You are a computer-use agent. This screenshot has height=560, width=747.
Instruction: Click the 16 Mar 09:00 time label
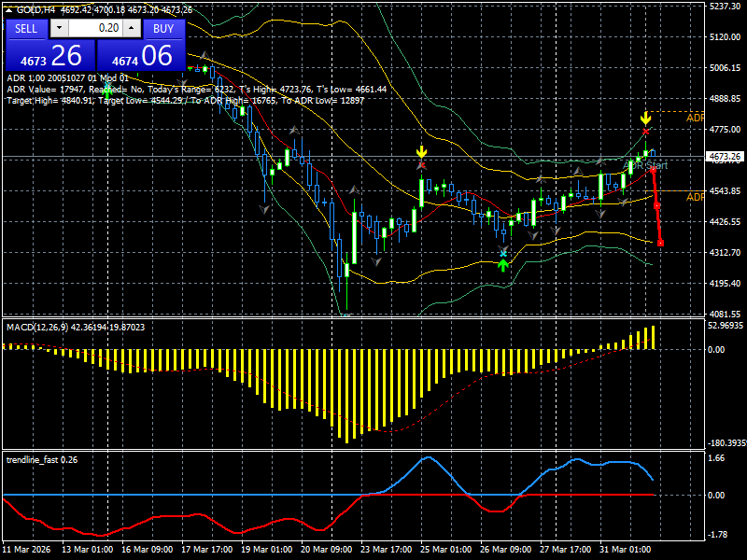click(x=148, y=549)
